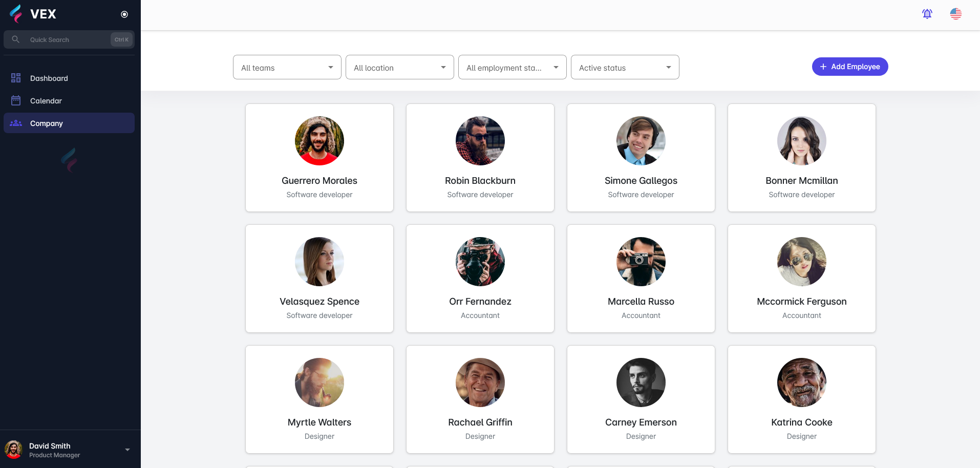Click the US flag language selector
Image resolution: width=980 pixels, height=468 pixels.
click(955, 14)
